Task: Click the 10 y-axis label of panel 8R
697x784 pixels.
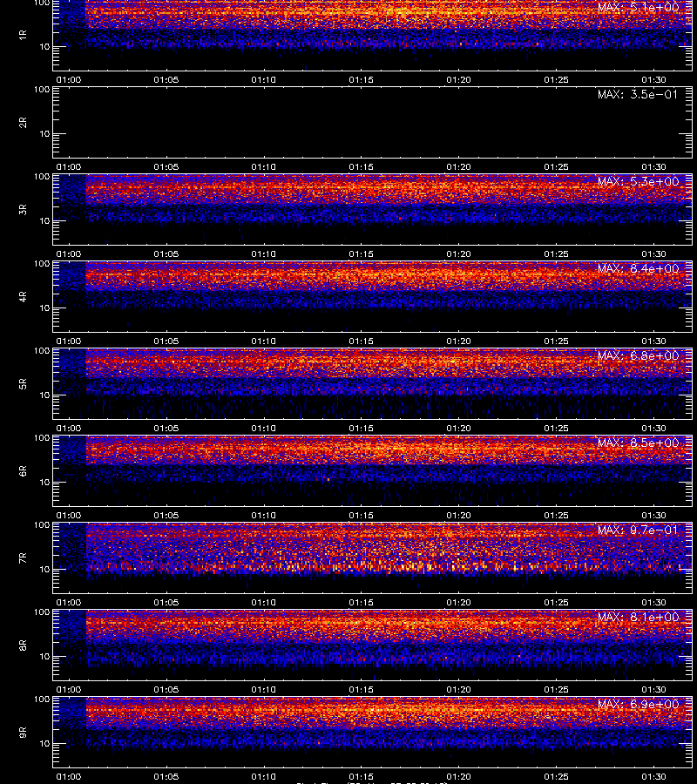Action: (x=45, y=657)
